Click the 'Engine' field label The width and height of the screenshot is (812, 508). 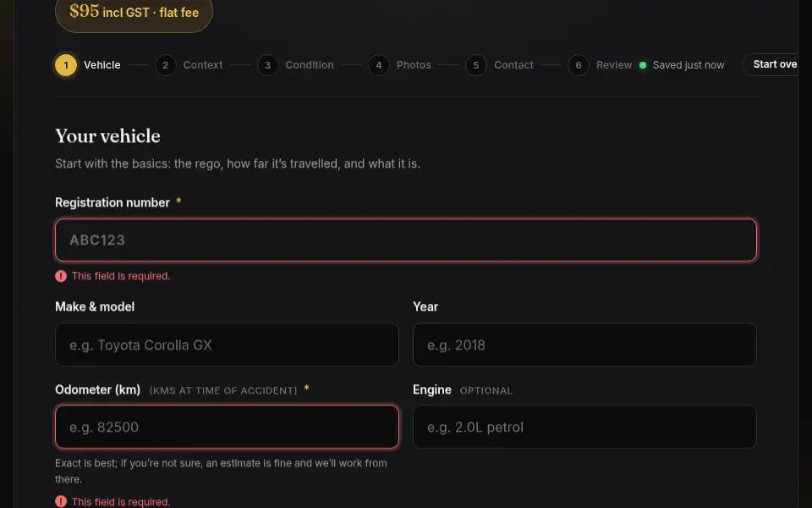click(432, 389)
